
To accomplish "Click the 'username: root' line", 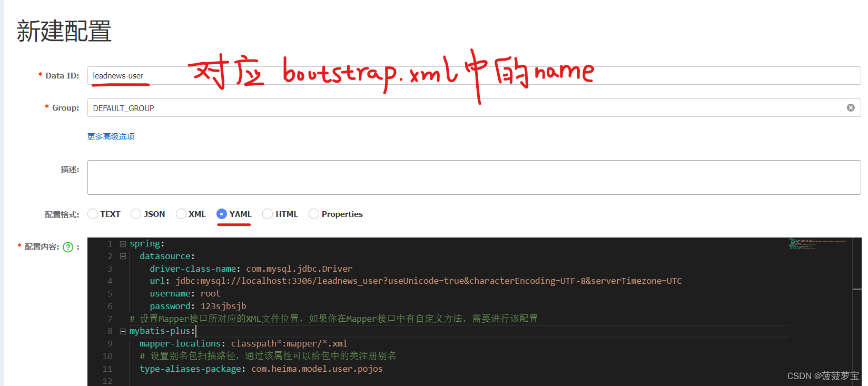I will 185,294.
